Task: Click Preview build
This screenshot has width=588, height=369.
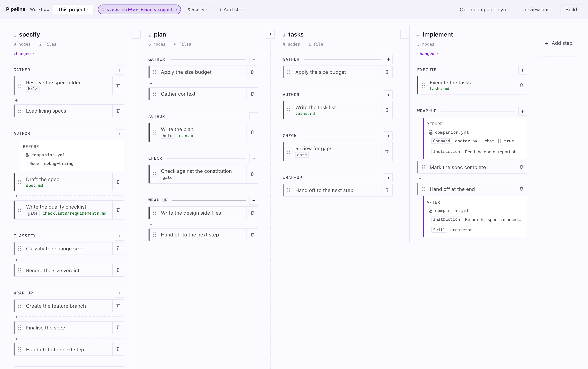Action: coord(537,10)
